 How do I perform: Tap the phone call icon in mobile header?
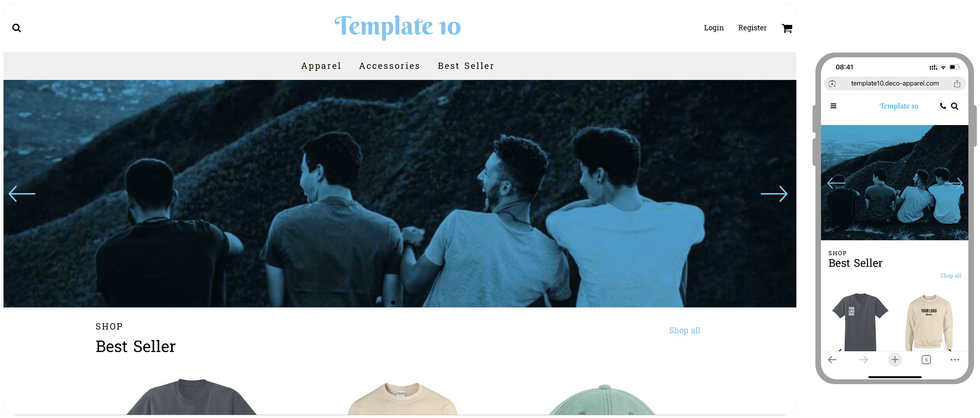tap(943, 106)
